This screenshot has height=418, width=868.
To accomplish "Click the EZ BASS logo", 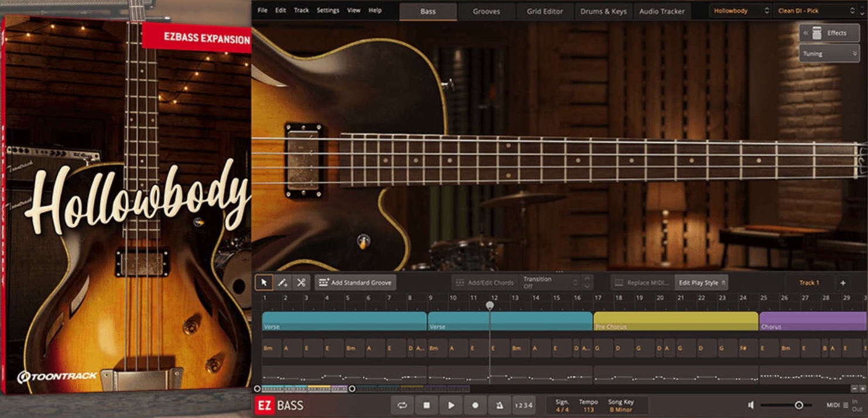I will [x=280, y=405].
